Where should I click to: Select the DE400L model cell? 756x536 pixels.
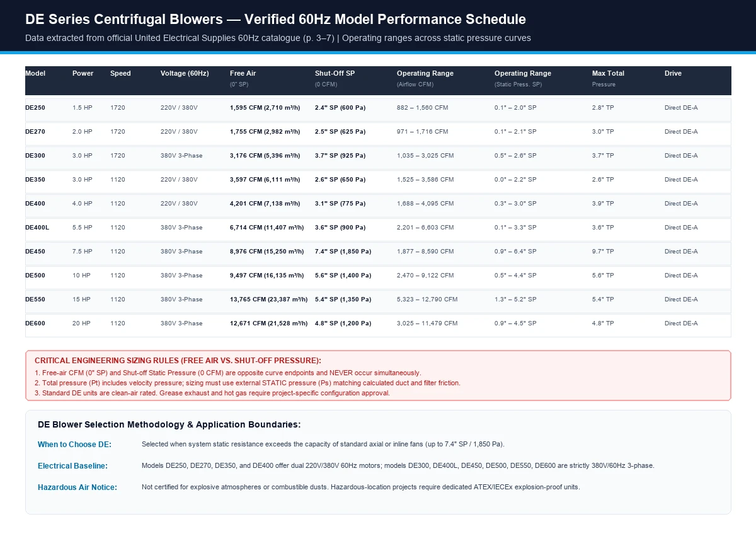point(37,228)
